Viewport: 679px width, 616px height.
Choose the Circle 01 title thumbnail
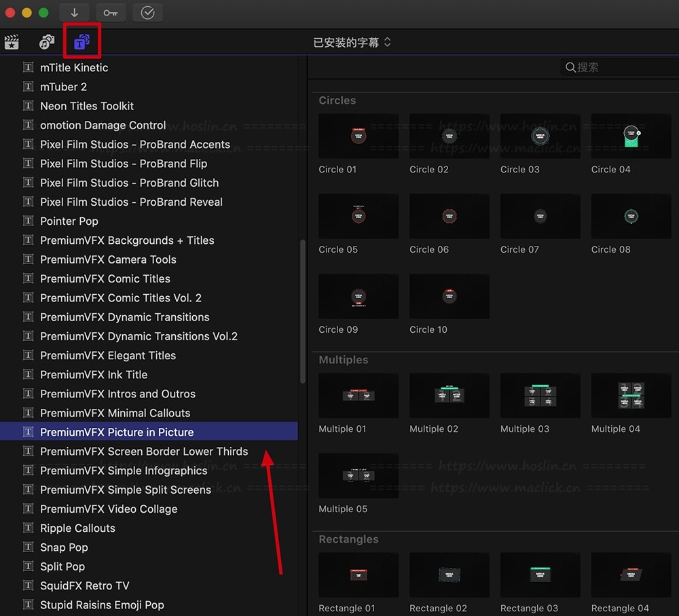tap(359, 136)
